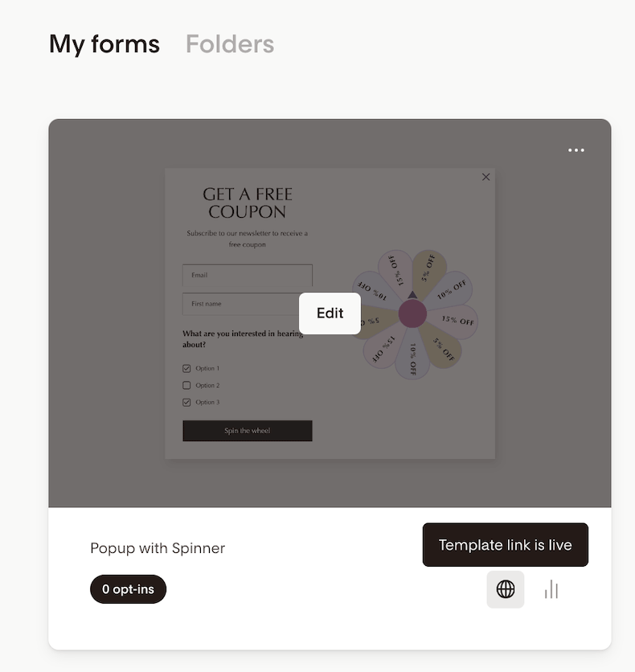The width and height of the screenshot is (635, 672).
Task: Click the globe template link icon
Action: (x=506, y=589)
